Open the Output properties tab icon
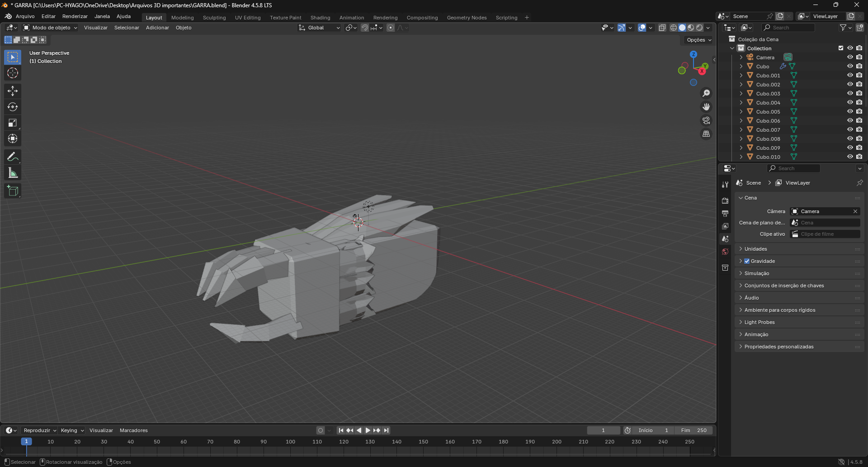Viewport: 868px width, 467px height. click(725, 213)
